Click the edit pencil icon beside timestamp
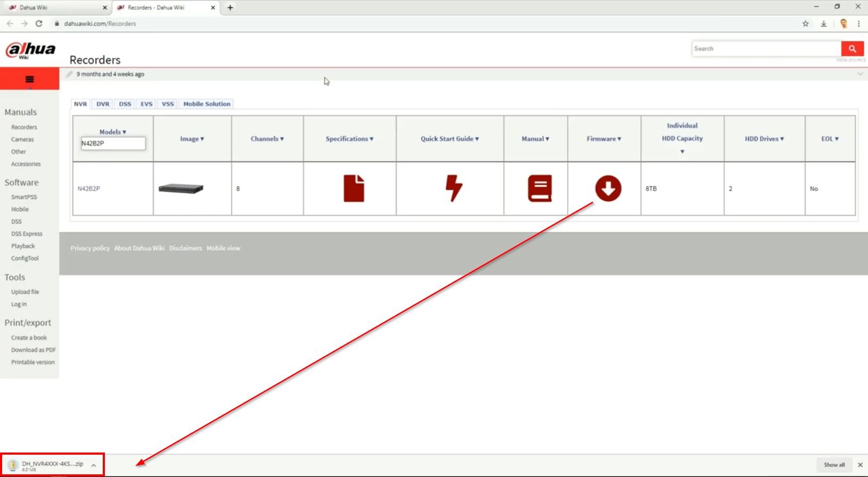This screenshot has width=868, height=477. (69, 74)
